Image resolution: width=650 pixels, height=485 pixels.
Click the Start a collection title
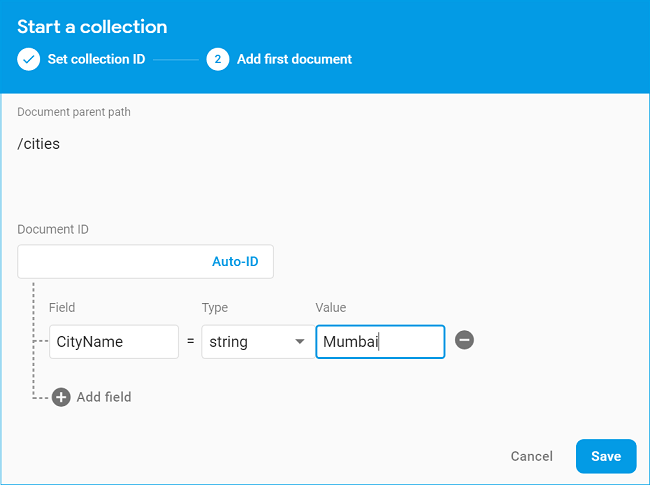pyautogui.click(x=92, y=27)
